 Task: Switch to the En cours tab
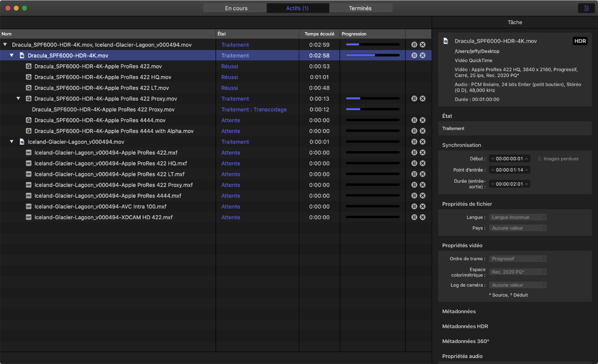(236, 8)
